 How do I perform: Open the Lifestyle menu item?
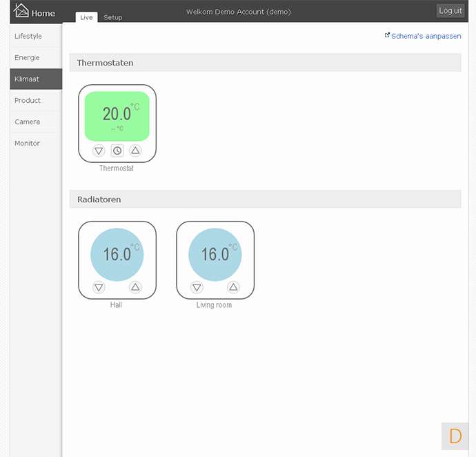[x=28, y=36]
